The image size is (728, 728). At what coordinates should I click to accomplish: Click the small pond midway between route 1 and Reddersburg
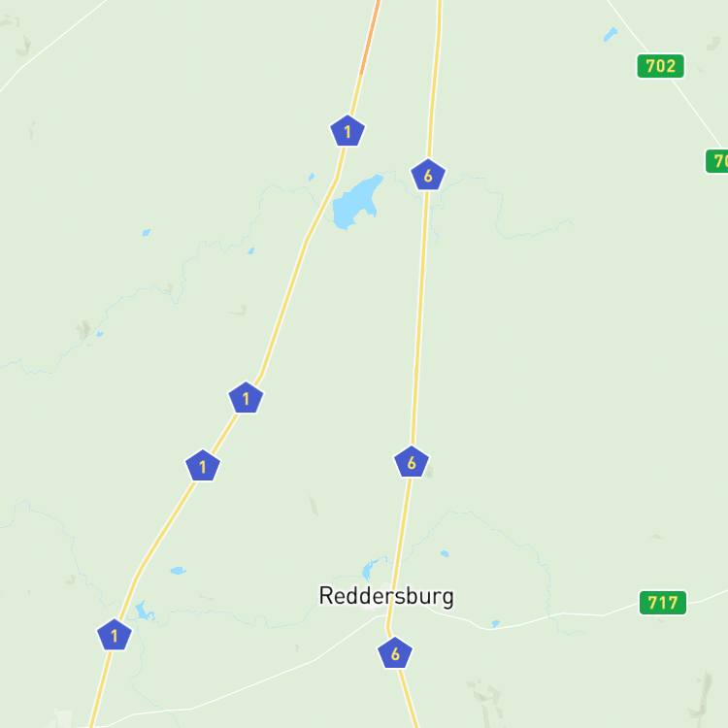coord(178,571)
